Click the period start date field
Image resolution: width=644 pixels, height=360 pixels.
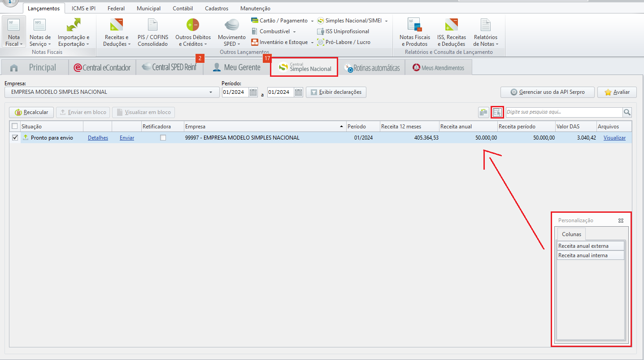[x=235, y=92]
